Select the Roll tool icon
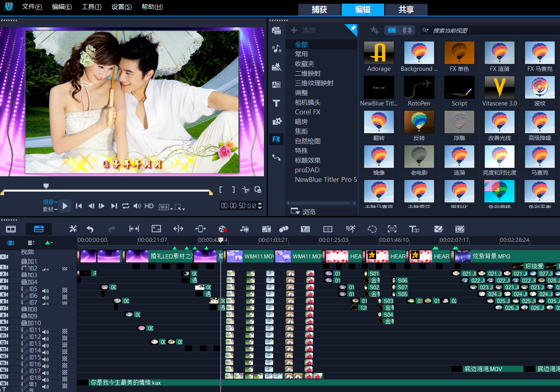560x392 pixels. tap(178, 229)
